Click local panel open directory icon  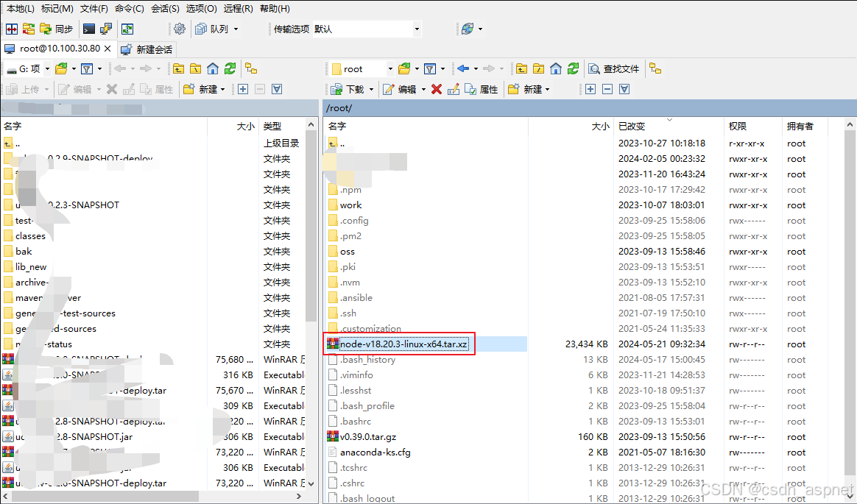pos(61,69)
